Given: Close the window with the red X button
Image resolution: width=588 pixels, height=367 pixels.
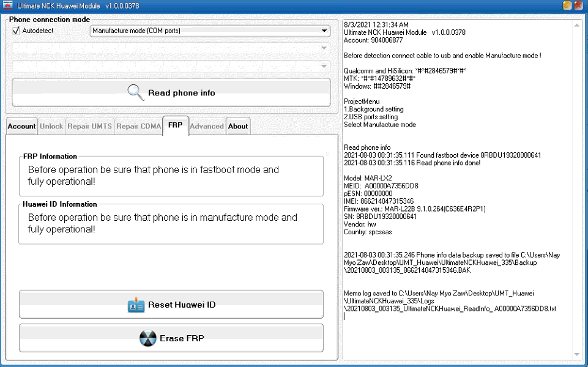Looking at the screenshot, I should pyautogui.click(x=578, y=6).
